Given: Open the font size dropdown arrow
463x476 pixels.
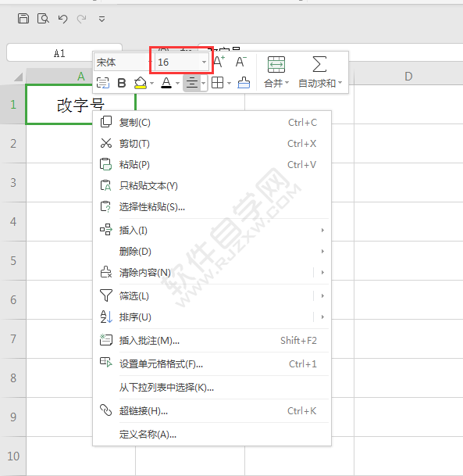Looking at the screenshot, I should 204,63.
